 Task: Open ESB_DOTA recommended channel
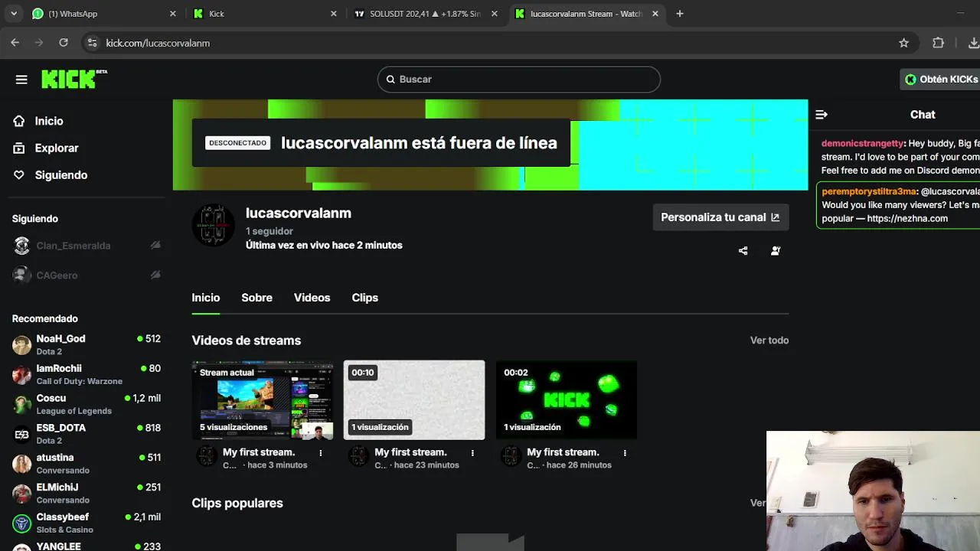(x=86, y=434)
